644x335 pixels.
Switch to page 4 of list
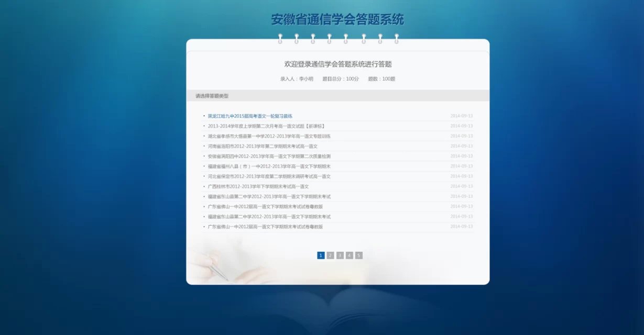click(349, 255)
